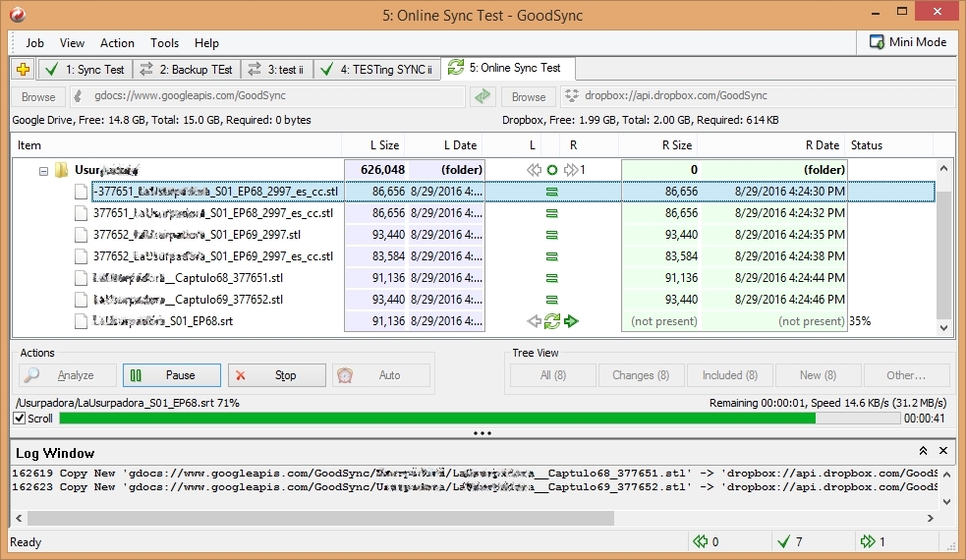
Task: Click the left-to-right count 1 in status bar
Action: [873, 541]
